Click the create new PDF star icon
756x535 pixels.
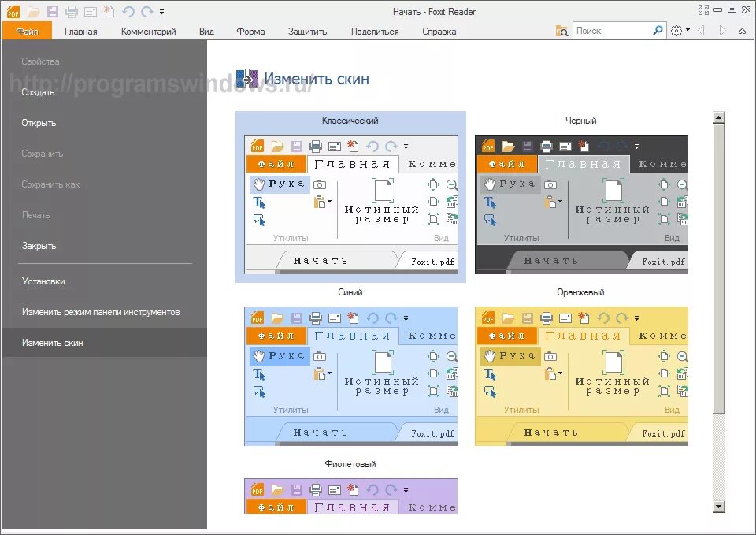[x=109, y=11]
